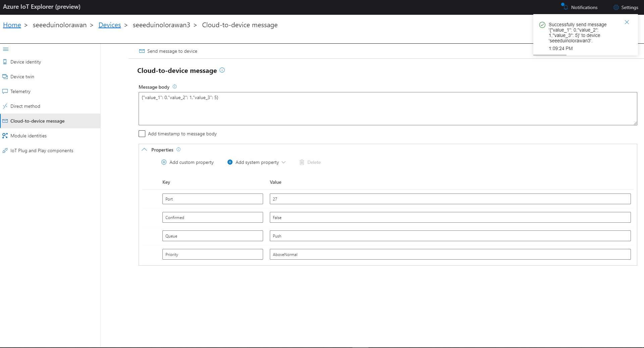The width and height of the screenshot is (644, 348).
Task: Go to Direct method page
Action: point(25,106)
